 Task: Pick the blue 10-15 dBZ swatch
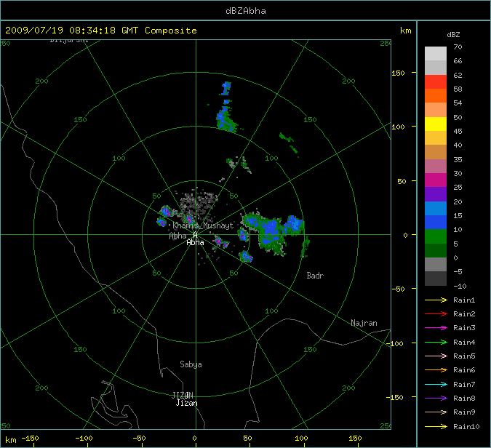click(436, 223)
